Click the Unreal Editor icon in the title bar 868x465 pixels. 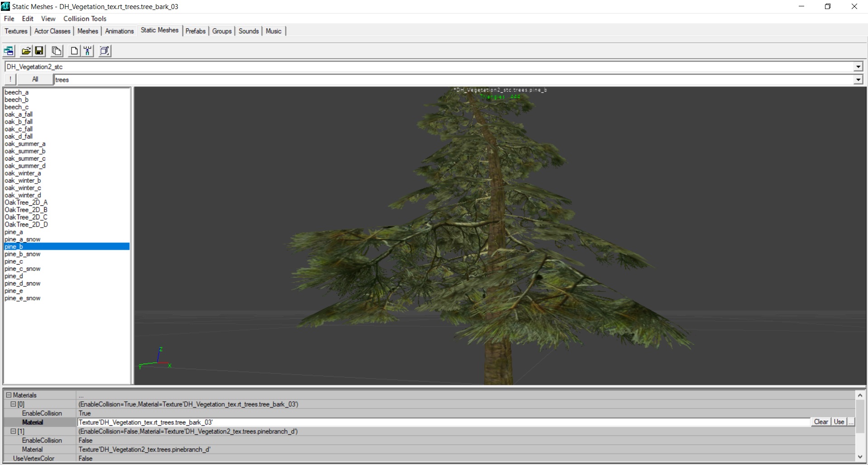5,6
